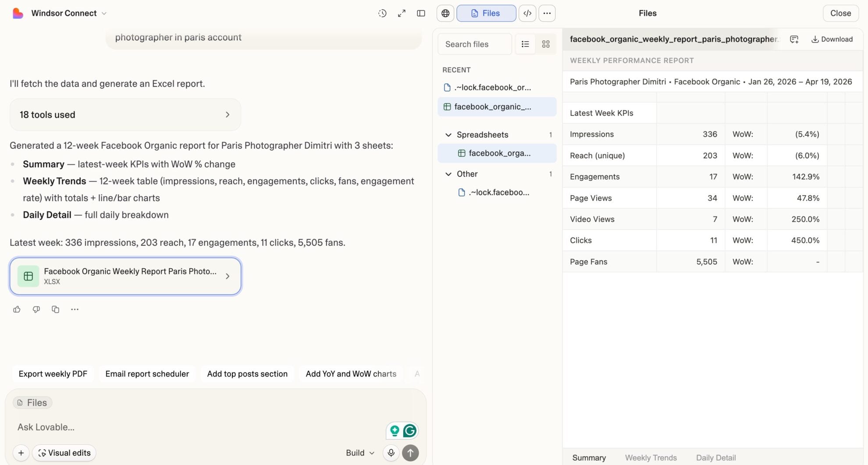Viewport: 868px width, 465px height.
Task: Click the Add top posts section suggestion
Action: (247, 374)
